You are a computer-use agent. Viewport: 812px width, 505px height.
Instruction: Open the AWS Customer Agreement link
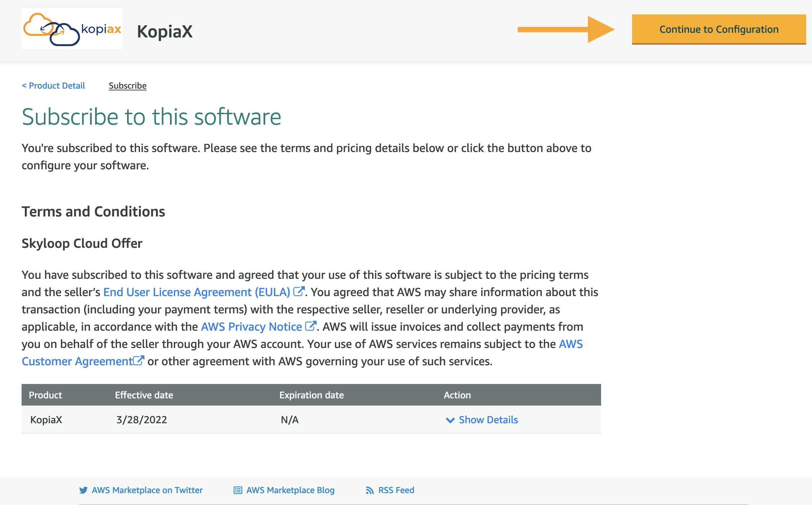77,361
